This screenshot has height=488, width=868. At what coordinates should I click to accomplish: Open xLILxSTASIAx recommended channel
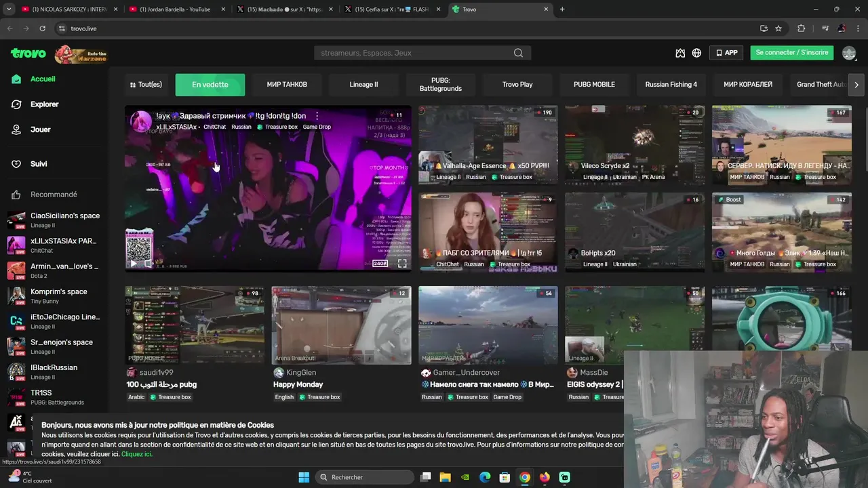(54, 245)
